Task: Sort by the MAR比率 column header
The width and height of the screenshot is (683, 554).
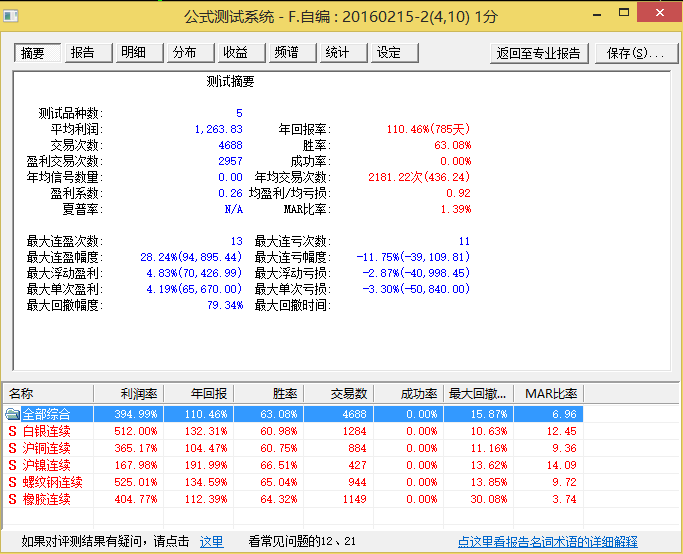Action: [549, 393]
